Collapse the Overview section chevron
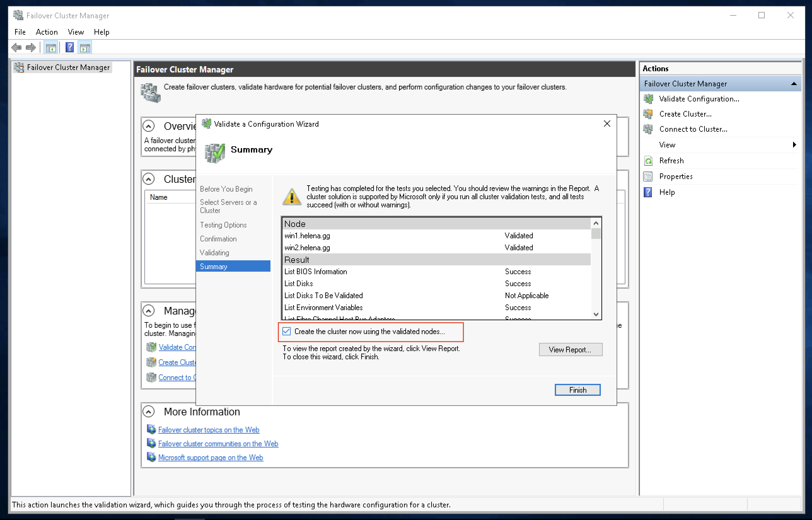 [x=148, y=126]
